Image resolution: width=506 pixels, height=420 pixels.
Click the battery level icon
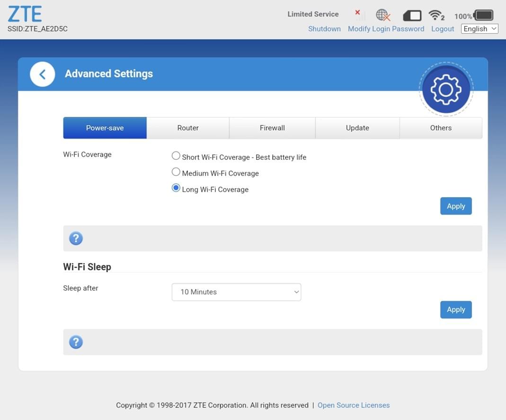point(483,15)
